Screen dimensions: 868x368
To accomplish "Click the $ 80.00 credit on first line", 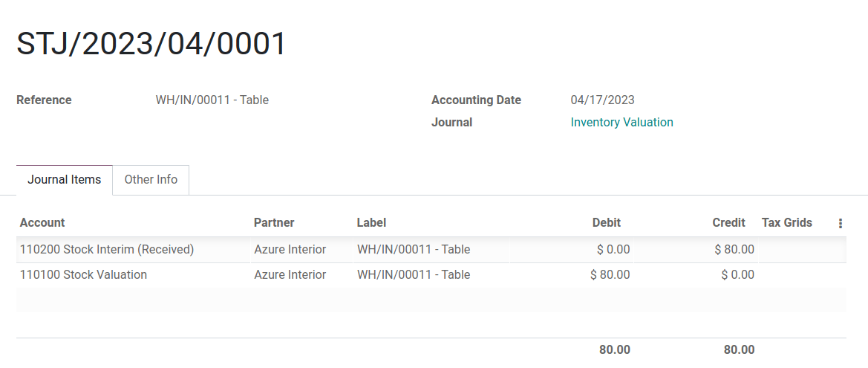I will click(734, 250).
